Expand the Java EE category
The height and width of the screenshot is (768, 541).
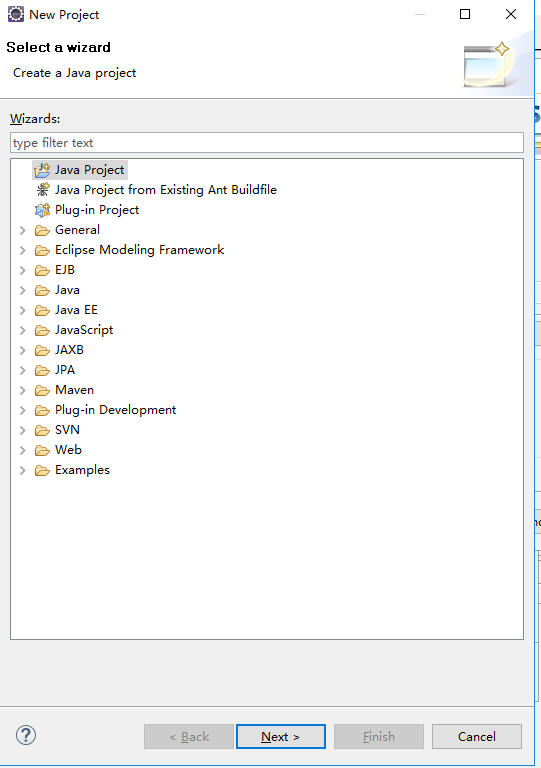point(23,311)
